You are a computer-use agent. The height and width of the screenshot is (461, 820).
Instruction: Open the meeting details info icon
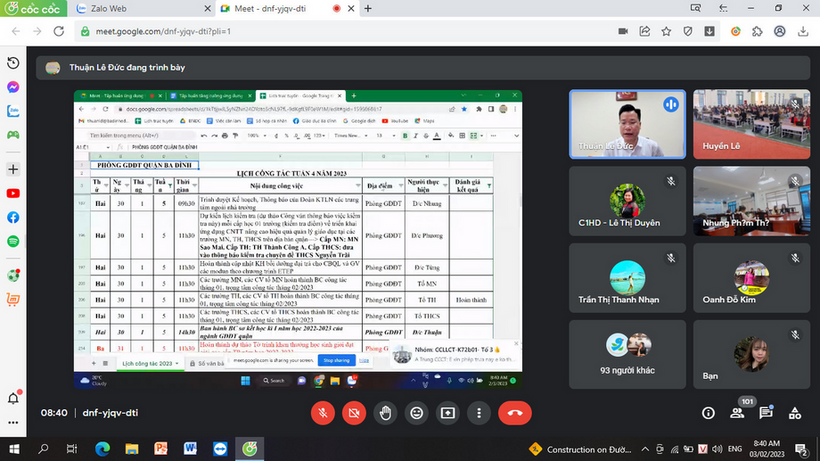click(x=708, y=412)
